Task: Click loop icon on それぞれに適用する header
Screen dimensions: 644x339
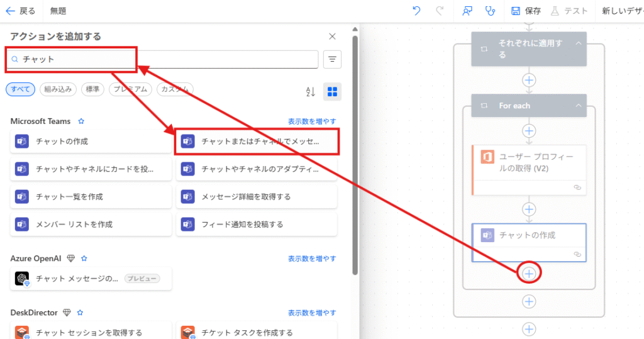Action: click(x=484, y=49)
